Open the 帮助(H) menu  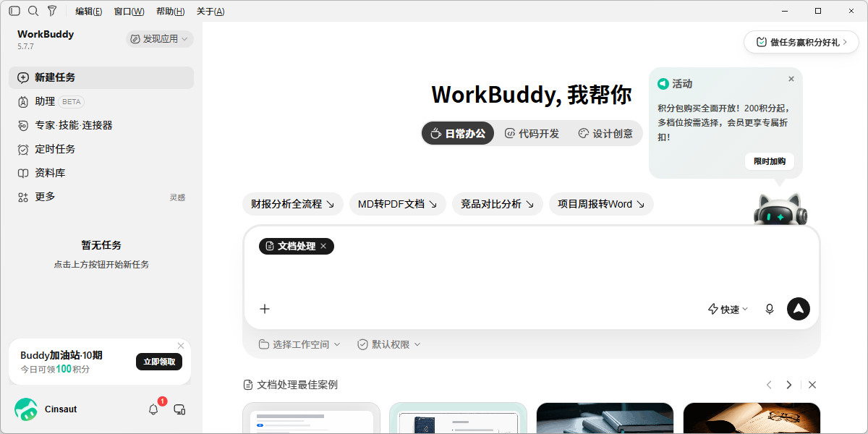point(170,11)
